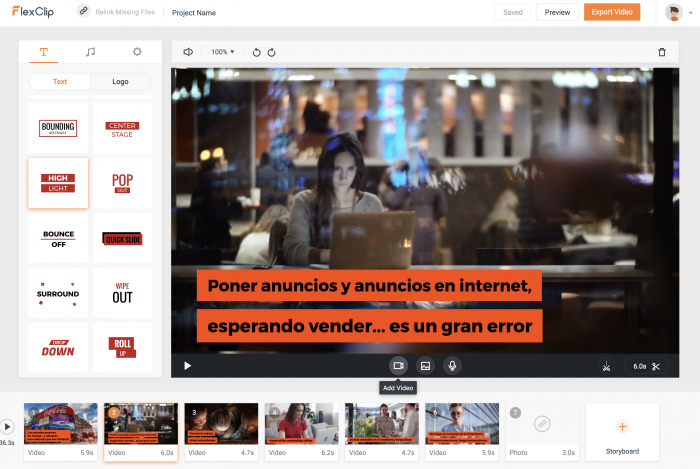
Task: Play the video in the preview player
Action: (x=188, y=366)
